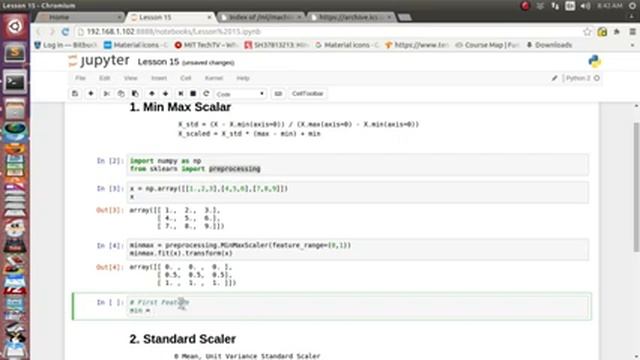The image size is (640, 360).
Task: Open the first Material icons bookmark
Action: click(x=136, y=45)
